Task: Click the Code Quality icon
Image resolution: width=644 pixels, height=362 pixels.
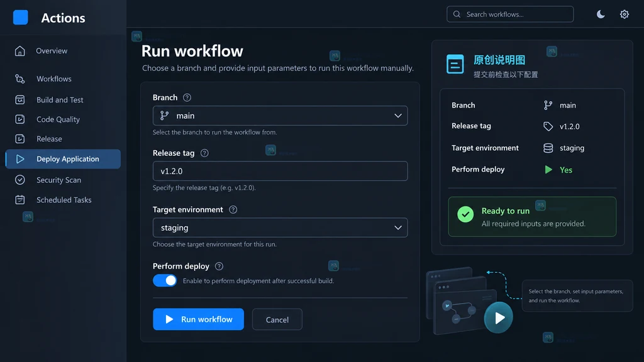Action: pos(19,119)
